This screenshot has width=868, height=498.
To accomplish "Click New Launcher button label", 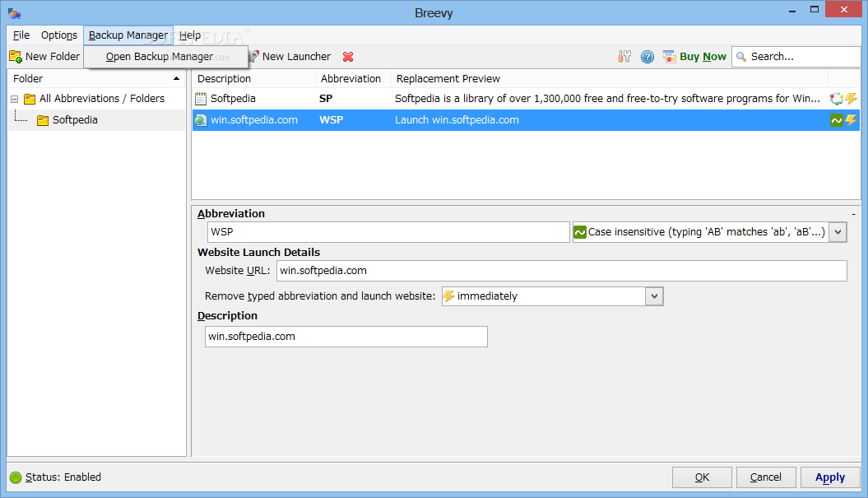I will (x=296, y=57).
